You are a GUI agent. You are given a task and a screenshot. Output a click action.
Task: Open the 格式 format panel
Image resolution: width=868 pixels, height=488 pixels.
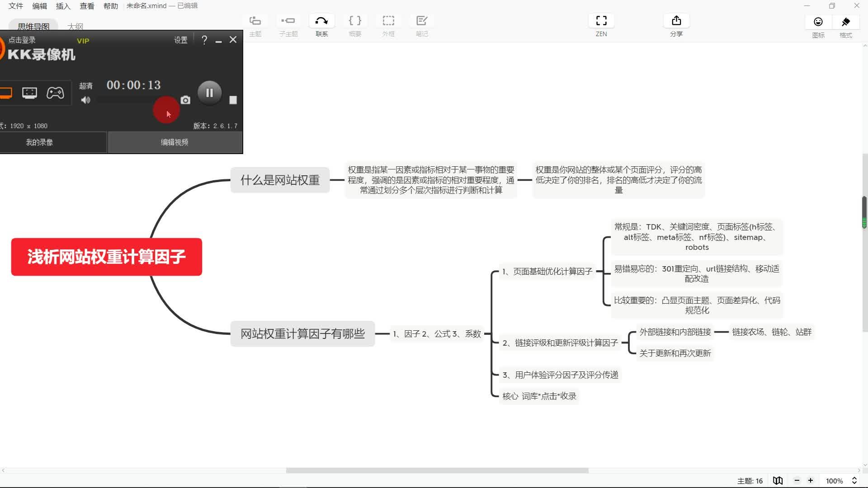tap(845, 22)
